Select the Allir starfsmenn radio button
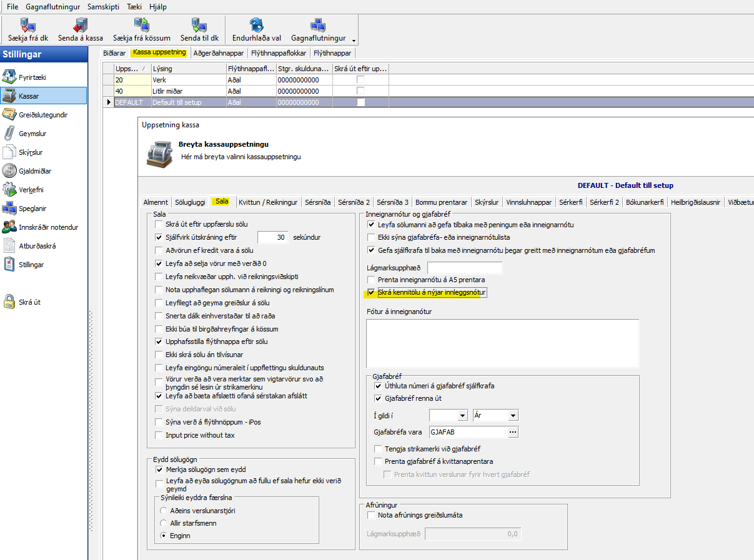 (164, 523)
